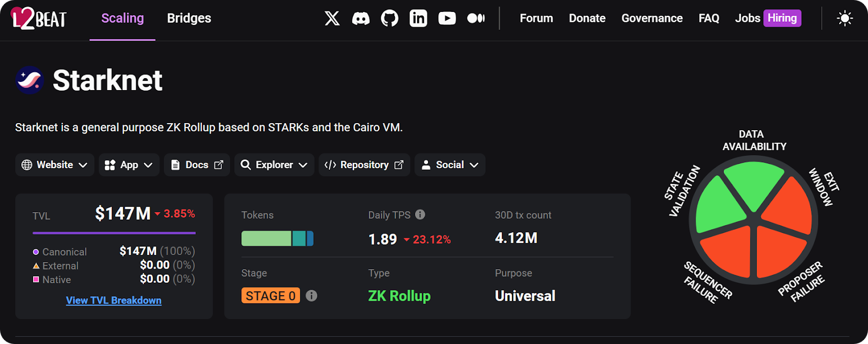Expand the Social dropdown
This screenshot has width=868, height=344.
click(450, 165)
